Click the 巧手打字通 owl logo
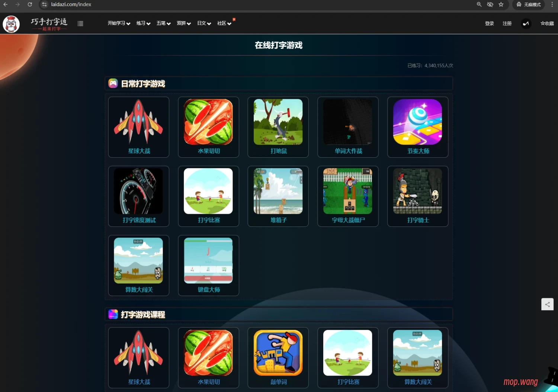Screen dimensions: 558x392 point(11,24)
